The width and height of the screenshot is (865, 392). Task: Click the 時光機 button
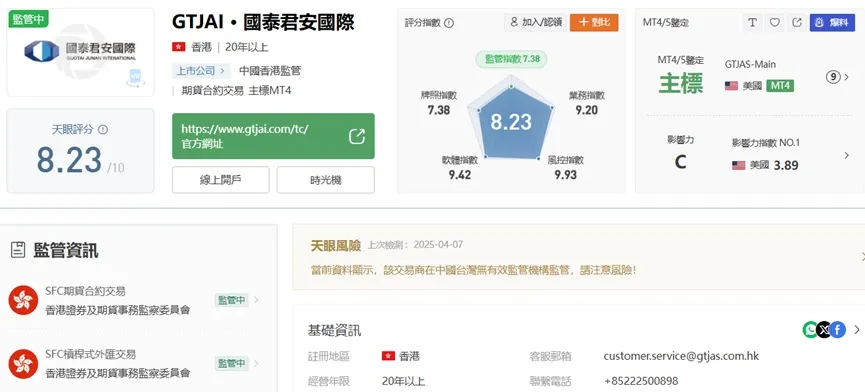pos(325,180)
